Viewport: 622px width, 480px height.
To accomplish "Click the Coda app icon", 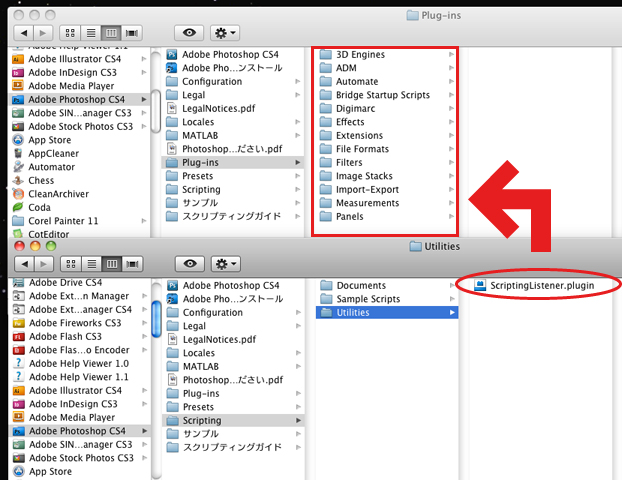I will click(x=18, y=208).
